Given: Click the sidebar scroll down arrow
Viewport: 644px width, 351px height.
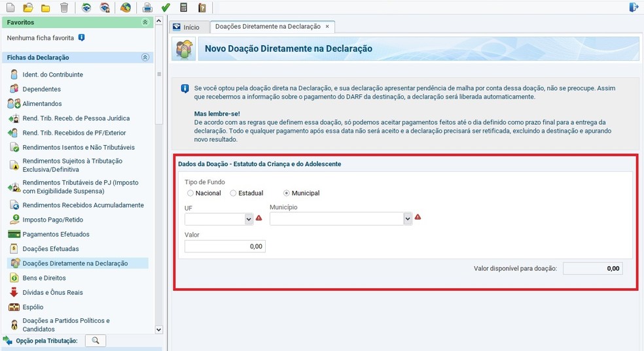Looking at the screenshot, I should (159, 329).
